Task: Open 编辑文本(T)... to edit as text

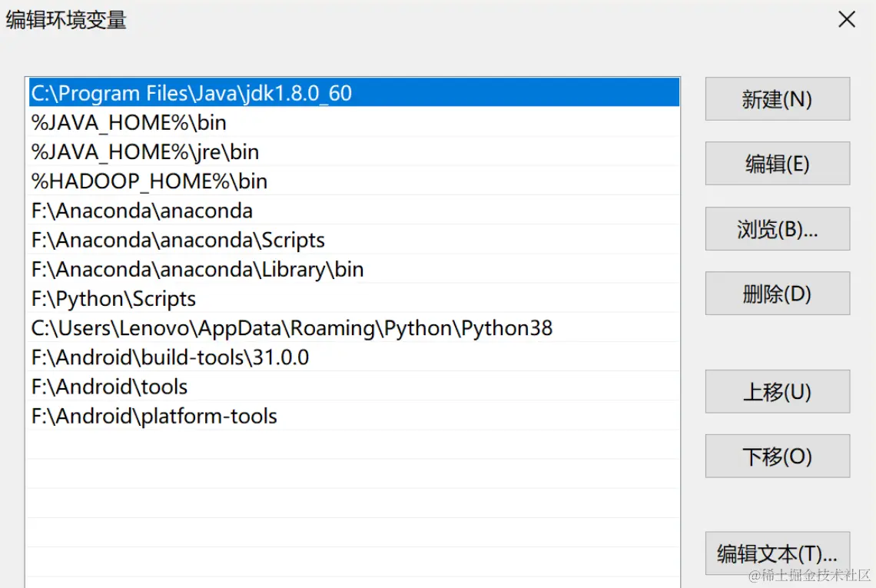Action: pos(777,553)
